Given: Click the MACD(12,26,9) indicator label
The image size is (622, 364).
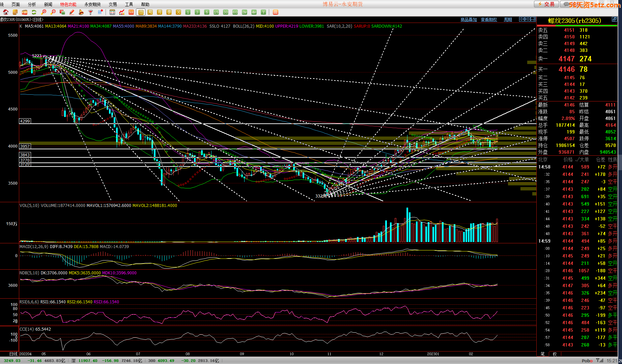Looking at the screenshot, I should pyautogui.click(x=34, y=247).
